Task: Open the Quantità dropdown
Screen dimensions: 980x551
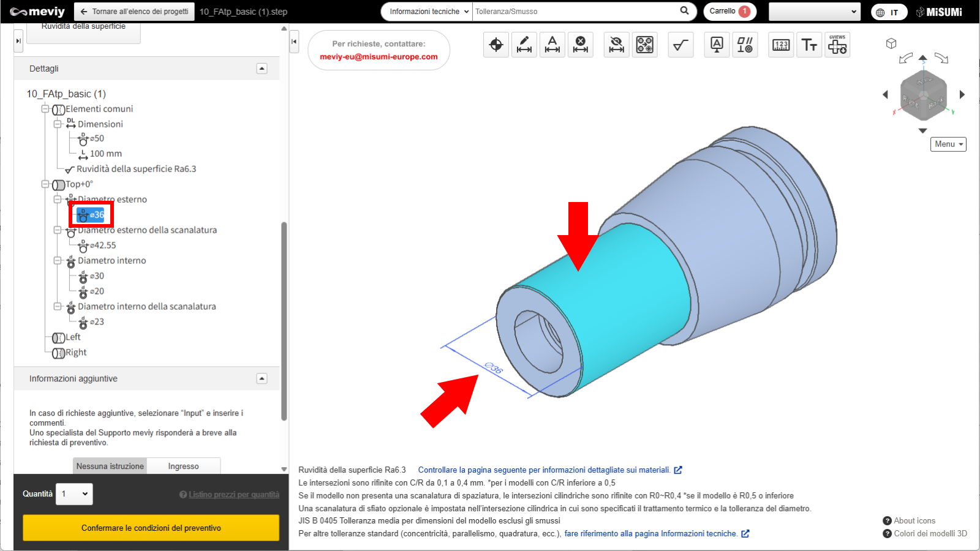Action: tap(75, 494)
